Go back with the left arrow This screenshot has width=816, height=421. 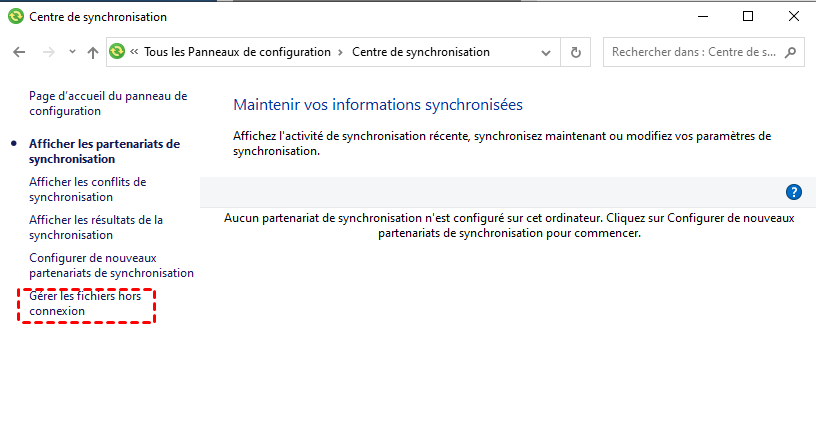pyautogui.click(x=19, y=52)
